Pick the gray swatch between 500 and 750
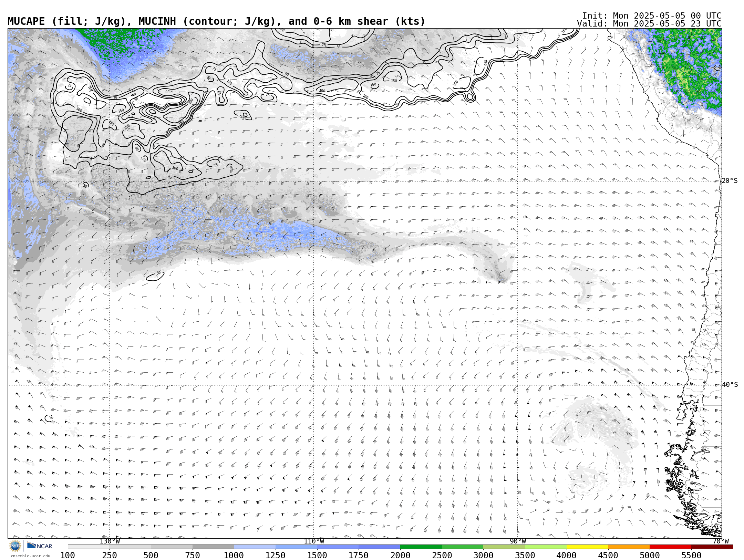 pos(172,547)
